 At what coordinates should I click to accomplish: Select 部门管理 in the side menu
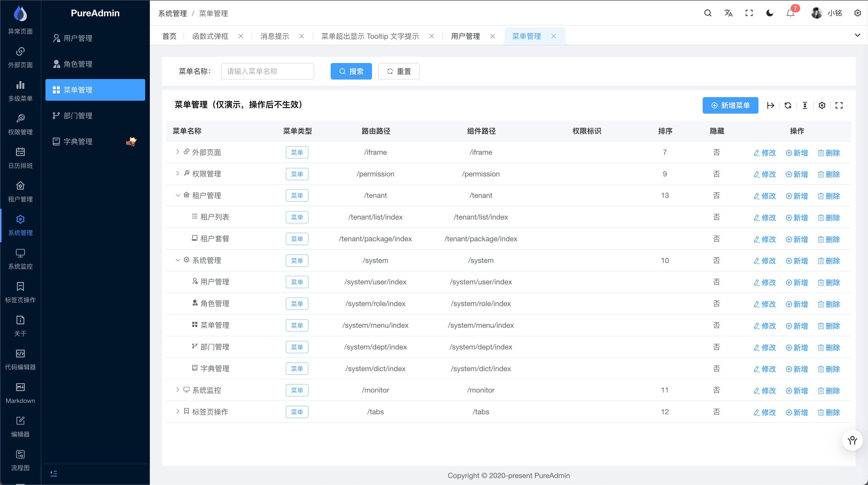tap(78, 115)
